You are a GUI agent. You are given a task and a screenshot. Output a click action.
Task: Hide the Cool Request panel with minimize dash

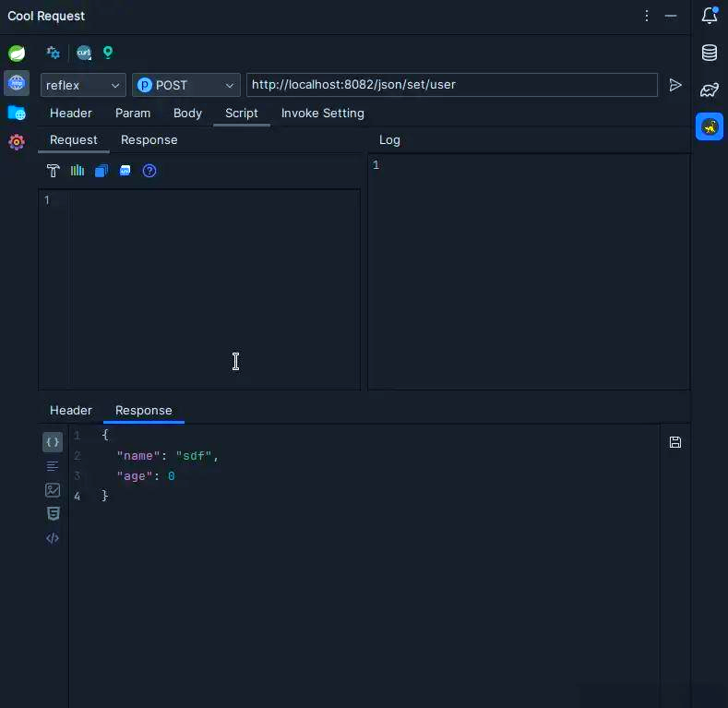point(671,16)
